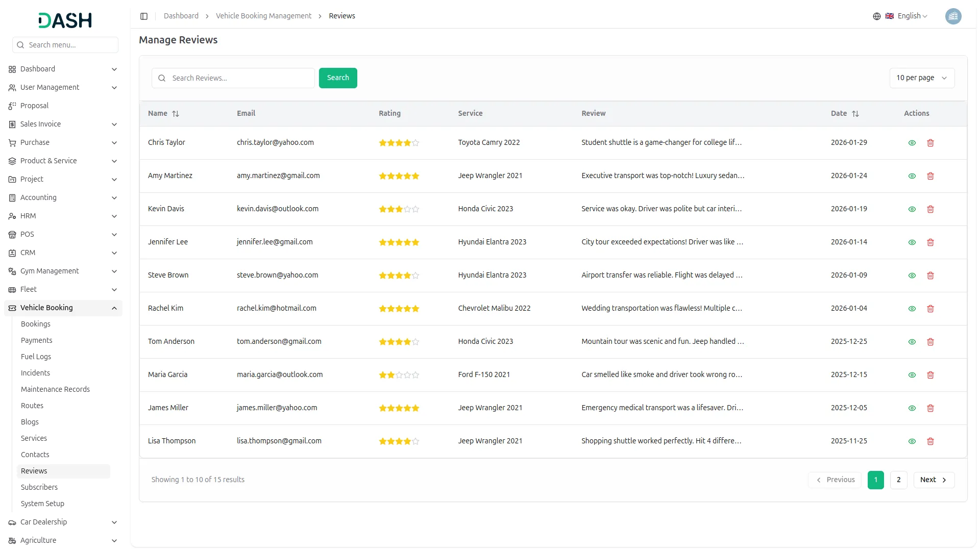
Task: Sort reviews by Name column arrows
Action: 176,114
